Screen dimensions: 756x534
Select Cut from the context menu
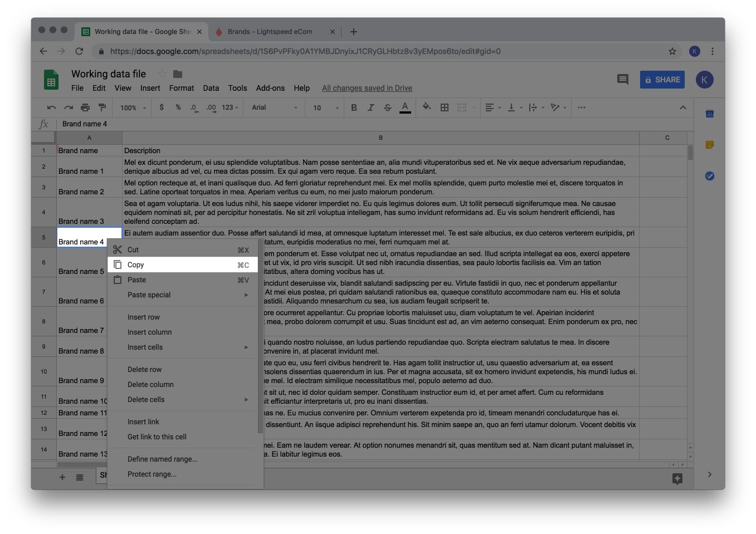point(183,250)
